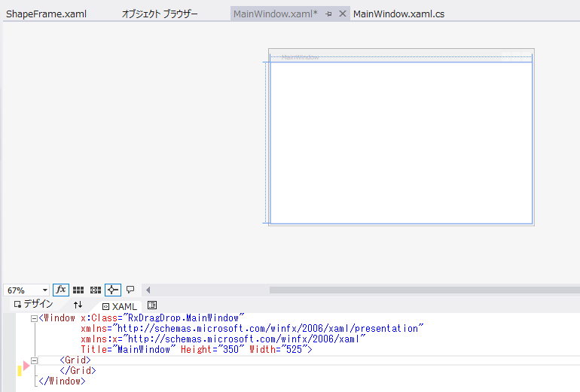Collapse the Window element in XAML

tap(34, 318)
